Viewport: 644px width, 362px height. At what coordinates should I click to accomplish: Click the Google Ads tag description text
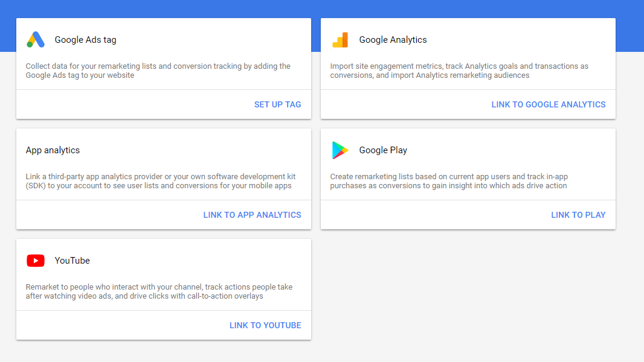click(158, 71)
